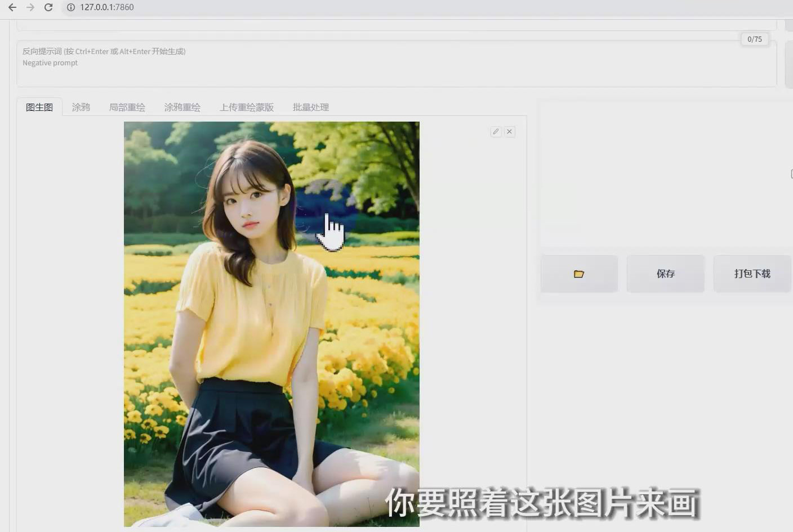Reload the page with the refresh icon
793x532 pixels.
pyautogui.click(x=48, y=7)
